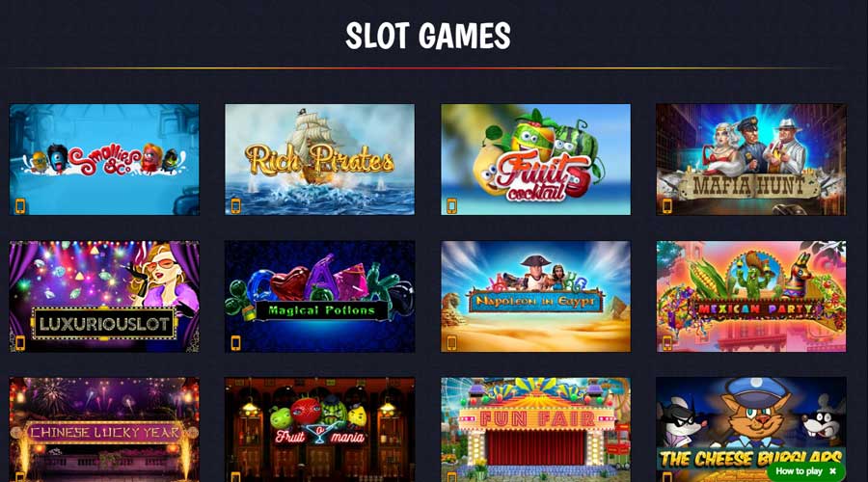Select the Mexican Party game thumbnail

[x=750, y=297]
